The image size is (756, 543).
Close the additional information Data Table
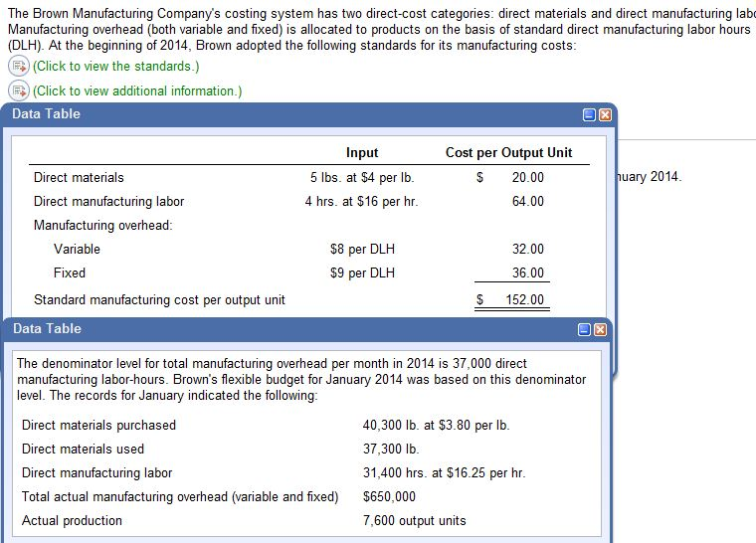click(600, 329)
